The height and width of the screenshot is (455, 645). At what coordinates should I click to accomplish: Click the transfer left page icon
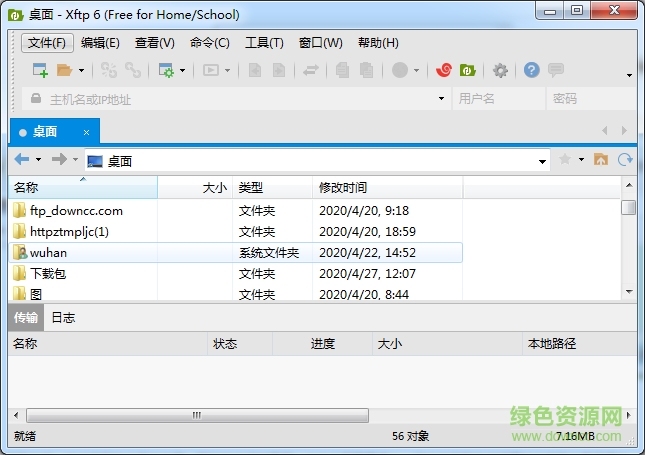[x=255, y=70]
